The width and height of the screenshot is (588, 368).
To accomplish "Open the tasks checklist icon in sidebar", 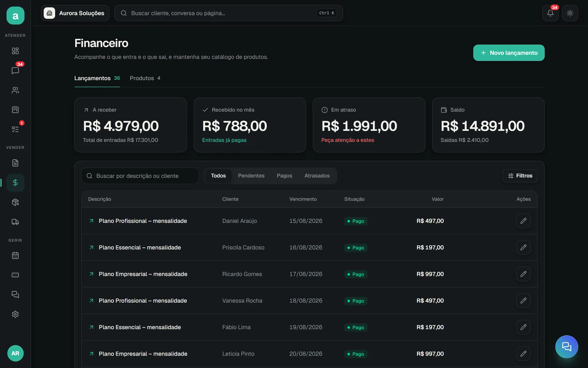I will coord(15,129).
